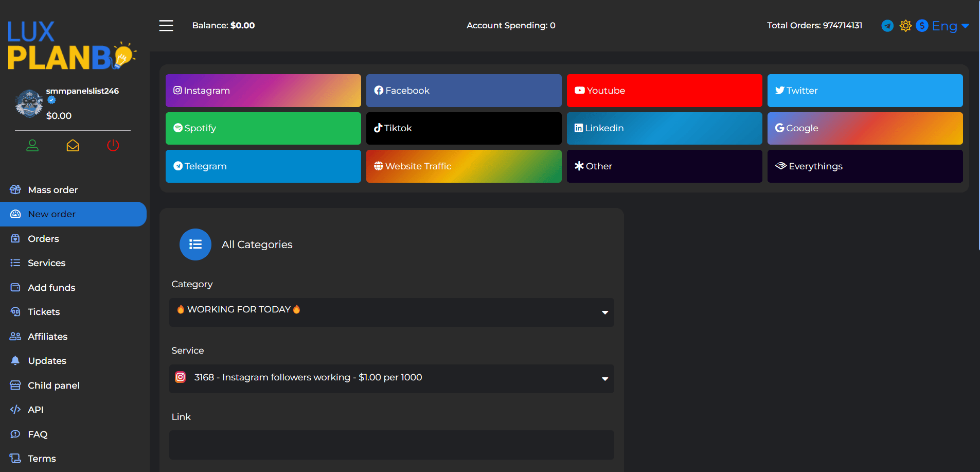Open the orange envelope messages icon
Screen dimensions: 980x472
pos(73,146)
